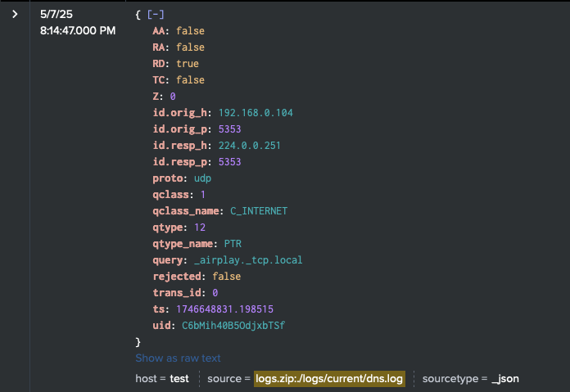This screenshot has height=392, width=570.
Task: Click the source field label
Action: (x=224, y=379)
